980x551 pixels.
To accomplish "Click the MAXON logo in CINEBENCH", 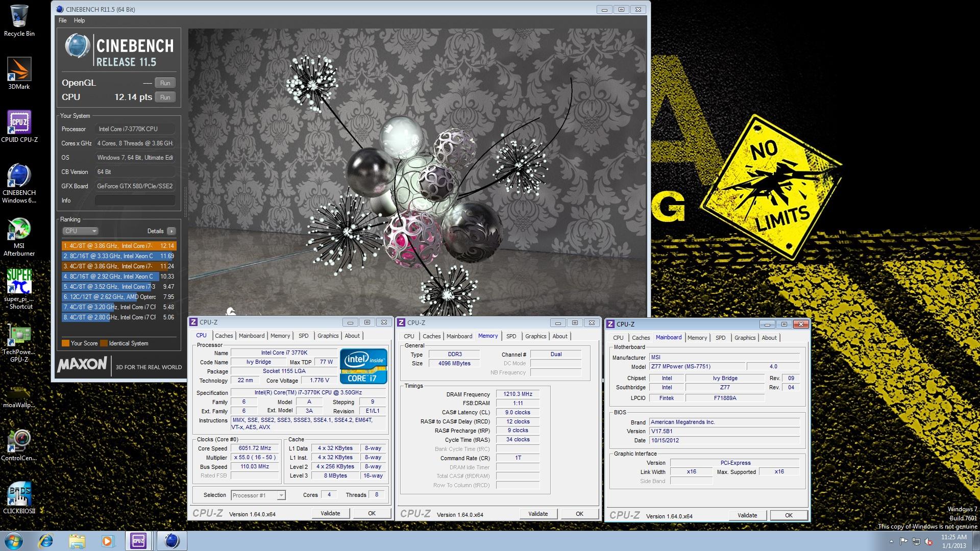I will coord(82,364).
